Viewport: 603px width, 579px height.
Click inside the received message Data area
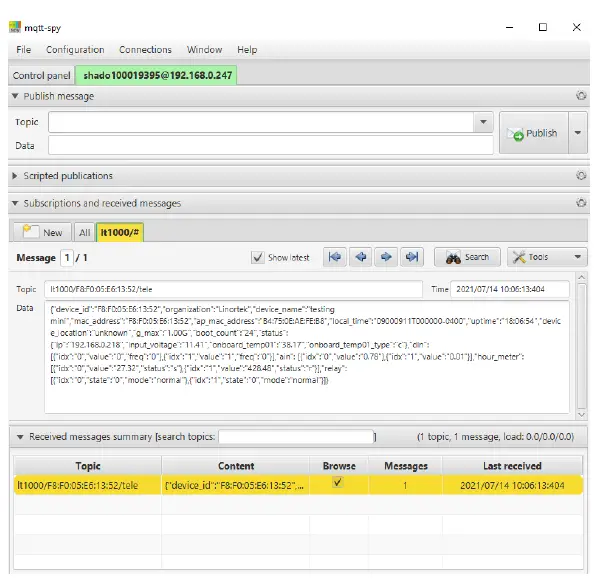coord(306,357)
